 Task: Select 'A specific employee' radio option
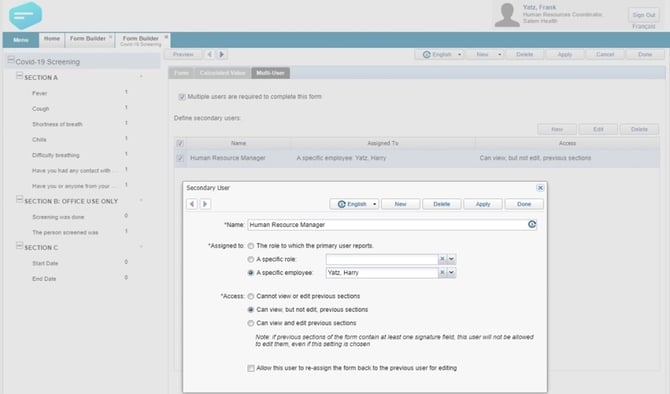[x=251, y=273]
